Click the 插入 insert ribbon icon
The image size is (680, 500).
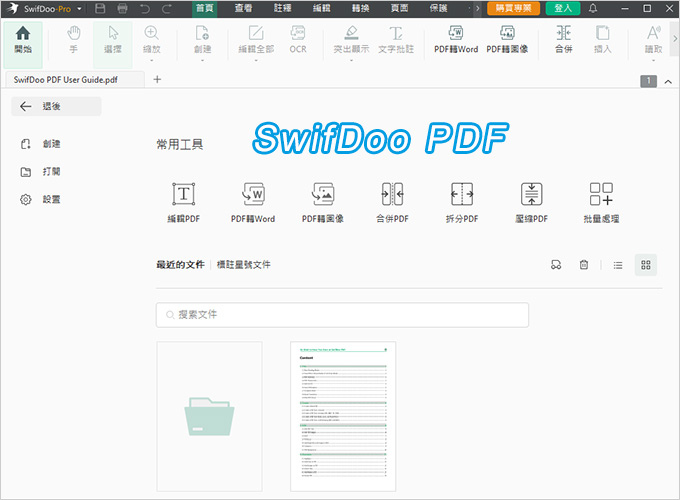click(602, 40)
